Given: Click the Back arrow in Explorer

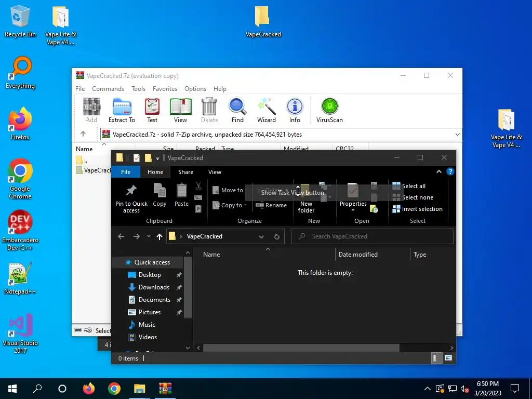Looking at the screenshot, I should coord(121,236).
